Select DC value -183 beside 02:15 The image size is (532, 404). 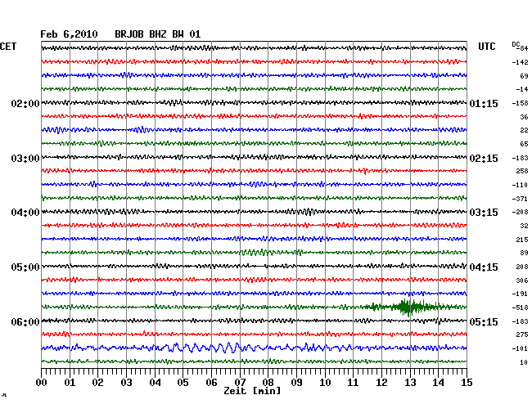pos(520,158)
